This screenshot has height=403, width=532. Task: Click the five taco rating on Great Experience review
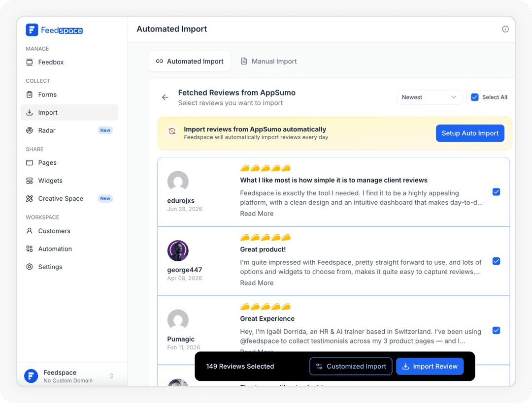(x=266, y=307)
